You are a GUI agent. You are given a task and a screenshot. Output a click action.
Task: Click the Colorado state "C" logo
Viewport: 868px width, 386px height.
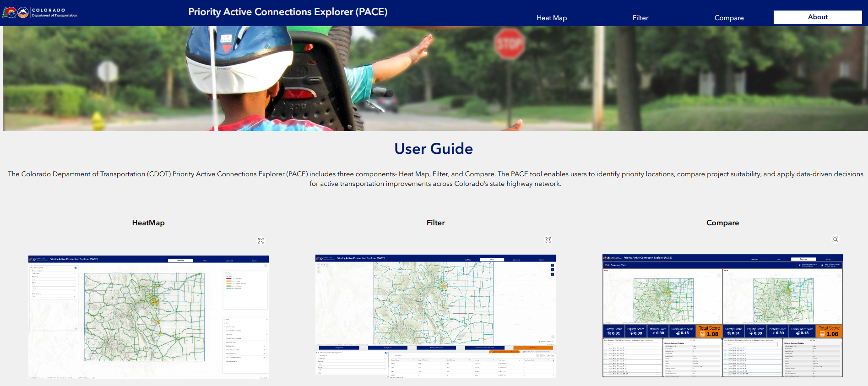(x=10, y=12)
